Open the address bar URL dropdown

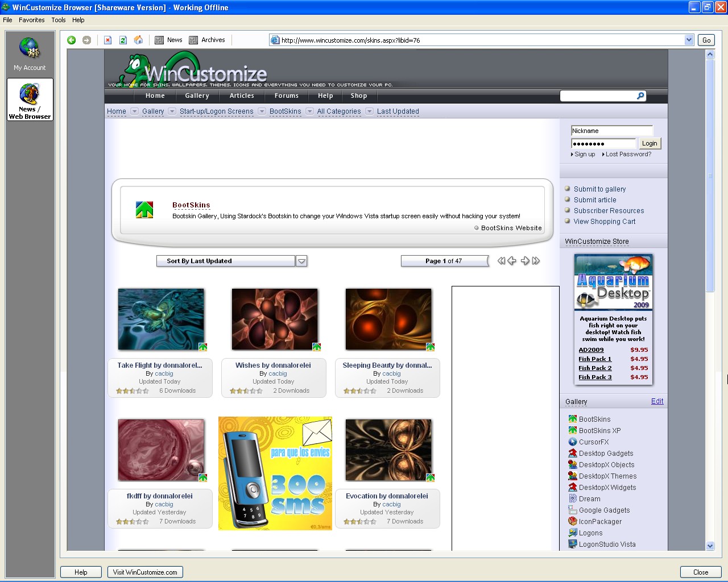pos(689,40)
